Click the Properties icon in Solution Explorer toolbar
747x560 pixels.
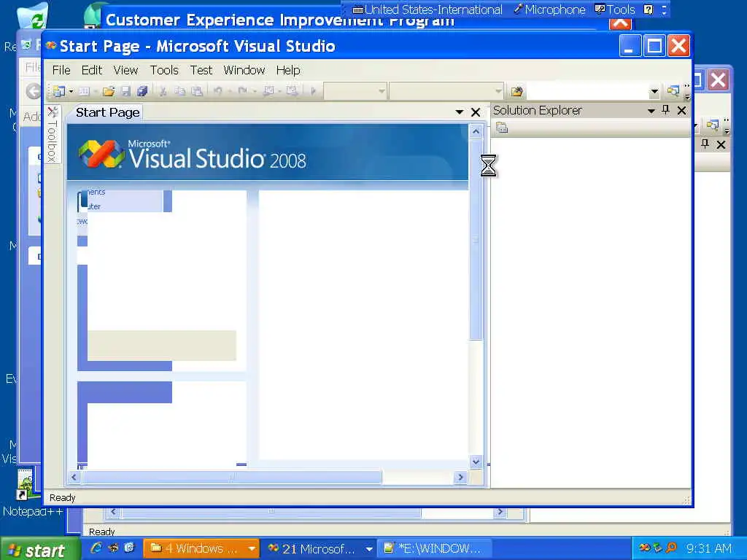[x=502, y=128]
